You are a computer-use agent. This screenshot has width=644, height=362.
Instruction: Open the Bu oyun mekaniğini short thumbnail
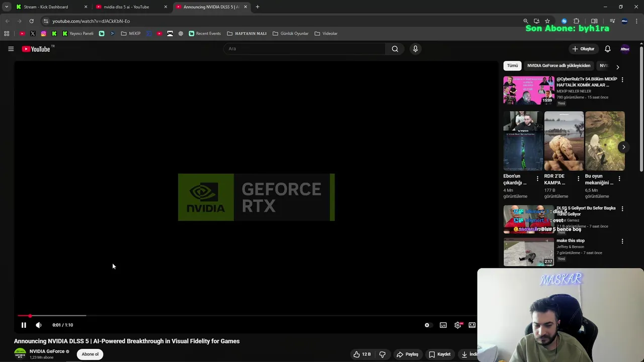point(605,141)
